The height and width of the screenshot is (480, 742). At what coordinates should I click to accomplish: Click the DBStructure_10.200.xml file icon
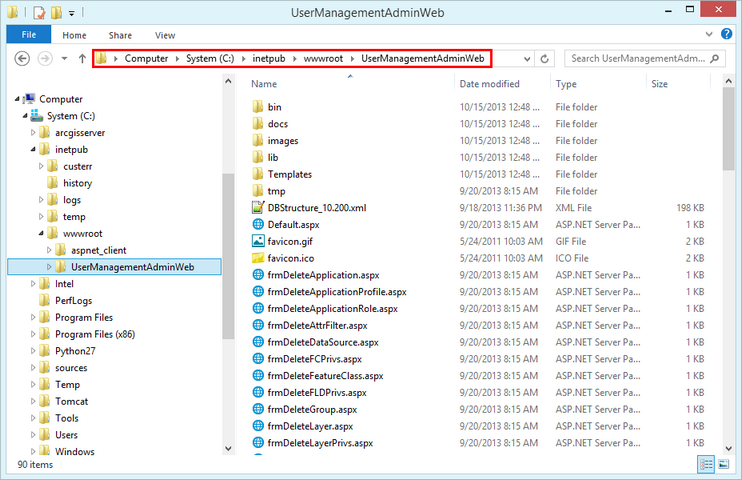258,207
